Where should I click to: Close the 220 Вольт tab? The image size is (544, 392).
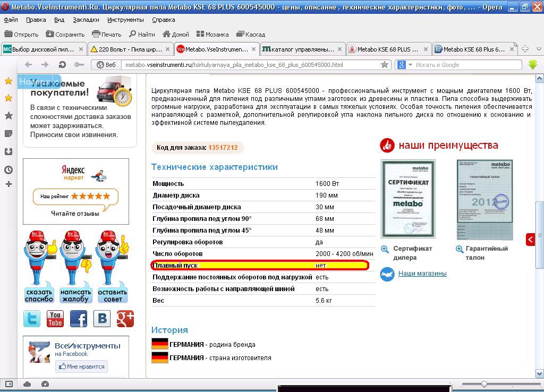coord(167,49)
